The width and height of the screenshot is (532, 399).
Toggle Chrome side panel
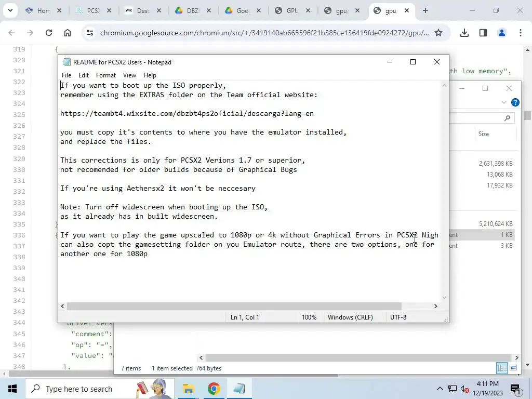pyautogui.click(x=483, y=33)
